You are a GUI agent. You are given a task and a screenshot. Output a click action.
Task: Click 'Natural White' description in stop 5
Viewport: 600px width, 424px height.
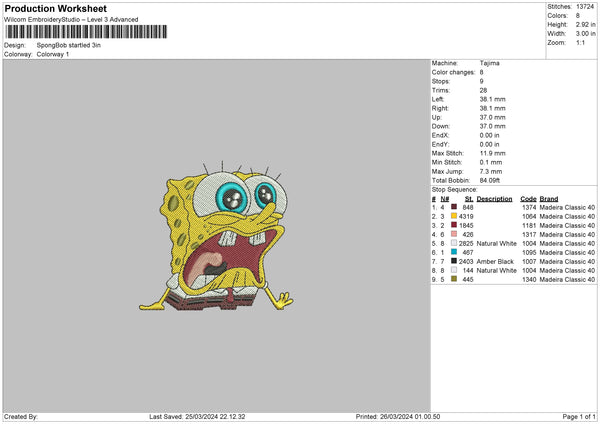point(497,243)
